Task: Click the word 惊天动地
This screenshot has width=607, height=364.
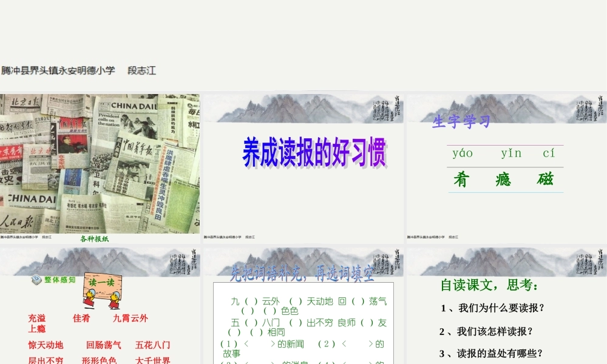Action: click(x=46, y=345)
